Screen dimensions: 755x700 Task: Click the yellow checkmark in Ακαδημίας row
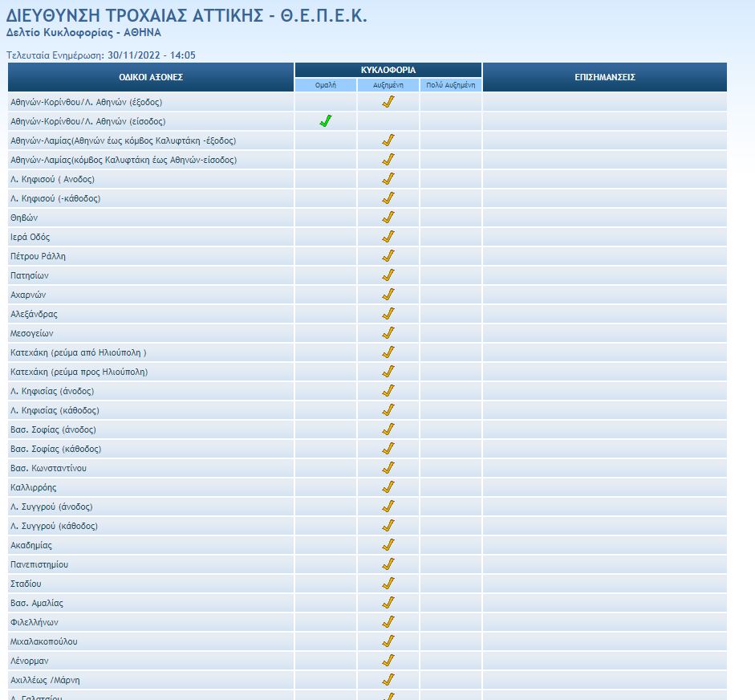pyautogui.click(x=388, y=545)
